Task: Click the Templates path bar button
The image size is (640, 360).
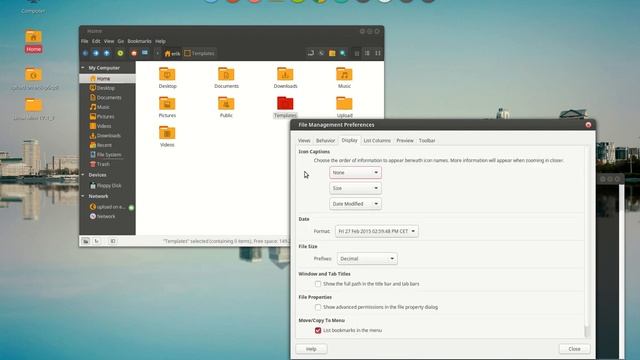Action: tap(200, 53)
